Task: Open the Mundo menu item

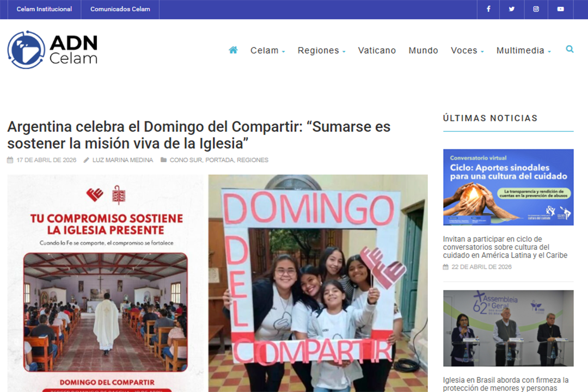Action: (423, 50)
